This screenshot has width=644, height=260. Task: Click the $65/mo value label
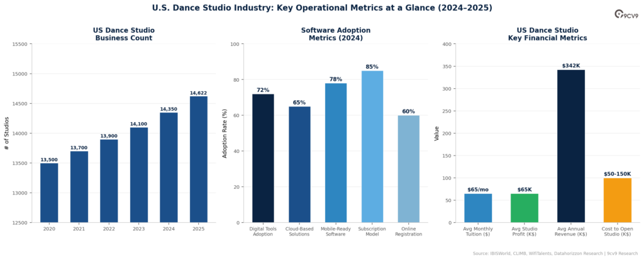tap(478, 190)
